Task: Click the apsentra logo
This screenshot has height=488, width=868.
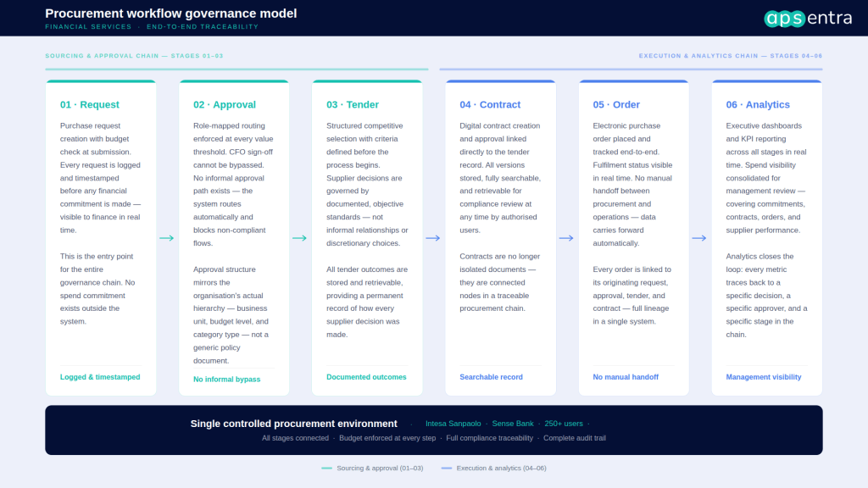Action: click(808, 19)
